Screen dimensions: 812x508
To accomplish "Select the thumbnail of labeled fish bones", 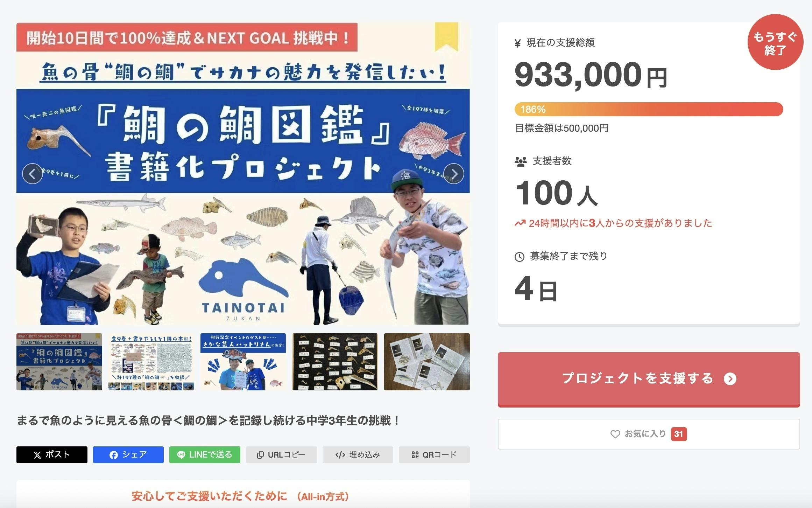I will tap(335, 362).
